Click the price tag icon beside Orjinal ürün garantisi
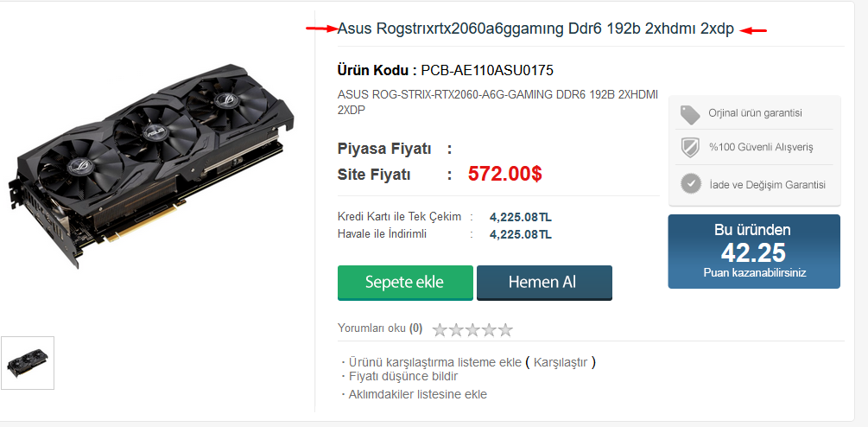 pyautogui.click(x=690, y=115)
